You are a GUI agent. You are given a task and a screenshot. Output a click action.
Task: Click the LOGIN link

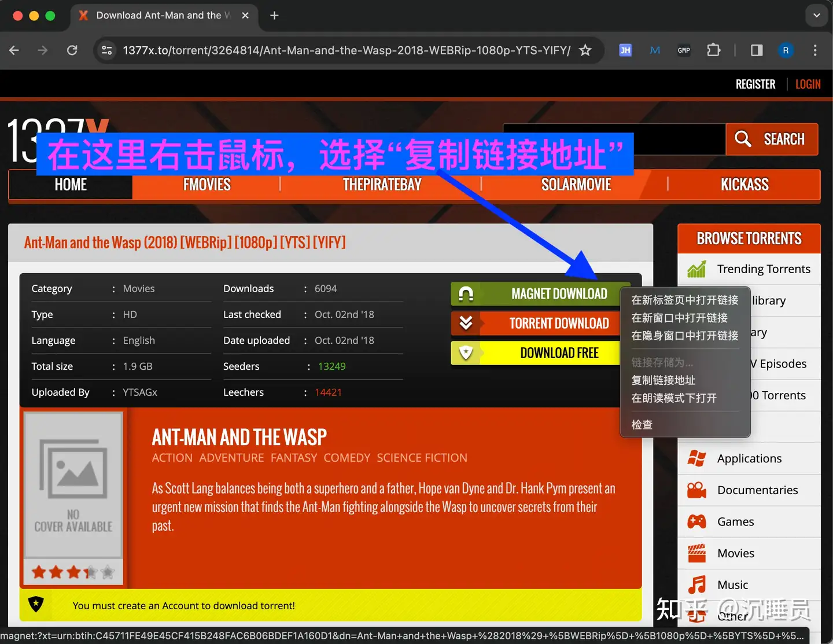[x=808, y=84]
